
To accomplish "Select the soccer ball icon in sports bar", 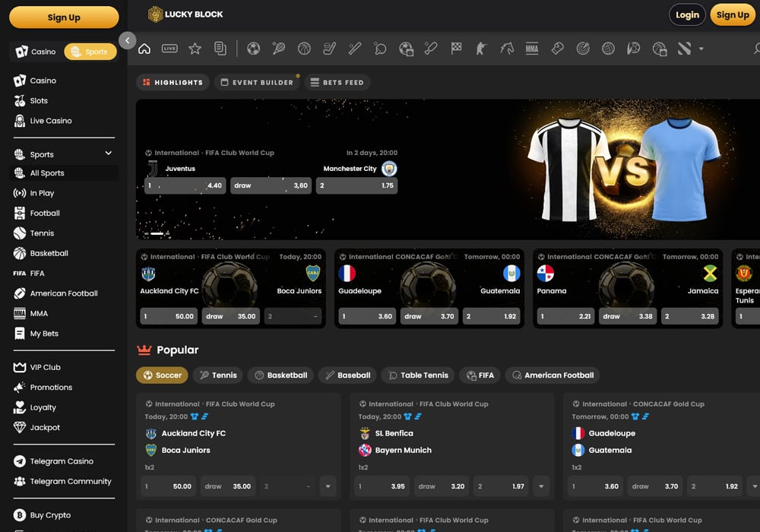I will 254,49.
